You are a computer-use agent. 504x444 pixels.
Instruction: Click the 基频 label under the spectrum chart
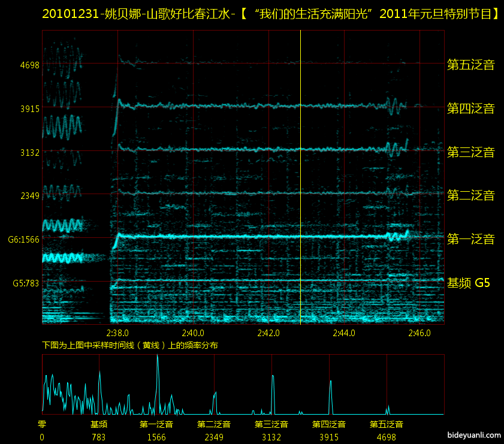coord(99,424)
